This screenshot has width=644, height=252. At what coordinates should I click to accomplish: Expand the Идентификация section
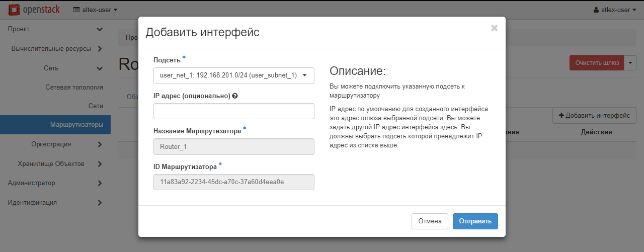point(55,202)
